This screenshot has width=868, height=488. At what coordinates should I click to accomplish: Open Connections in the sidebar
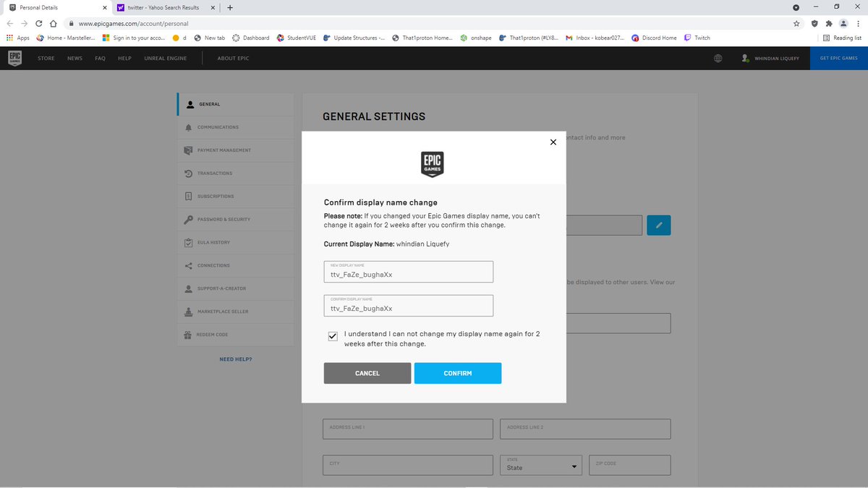236,265
